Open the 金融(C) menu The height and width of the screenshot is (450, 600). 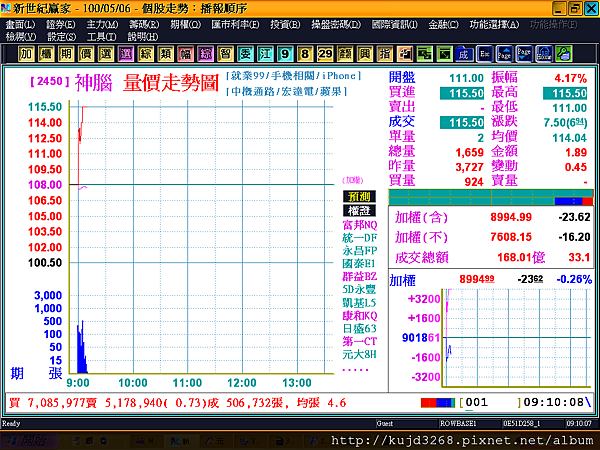[443, 25]
